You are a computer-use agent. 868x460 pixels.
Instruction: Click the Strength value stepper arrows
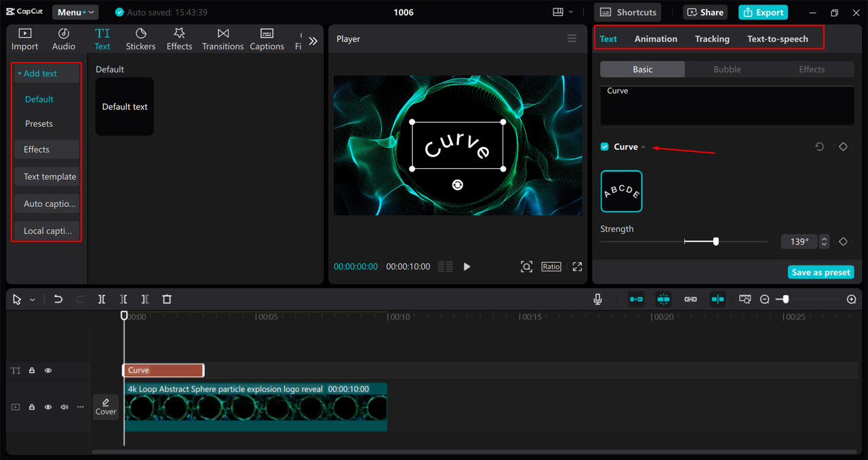825,242
